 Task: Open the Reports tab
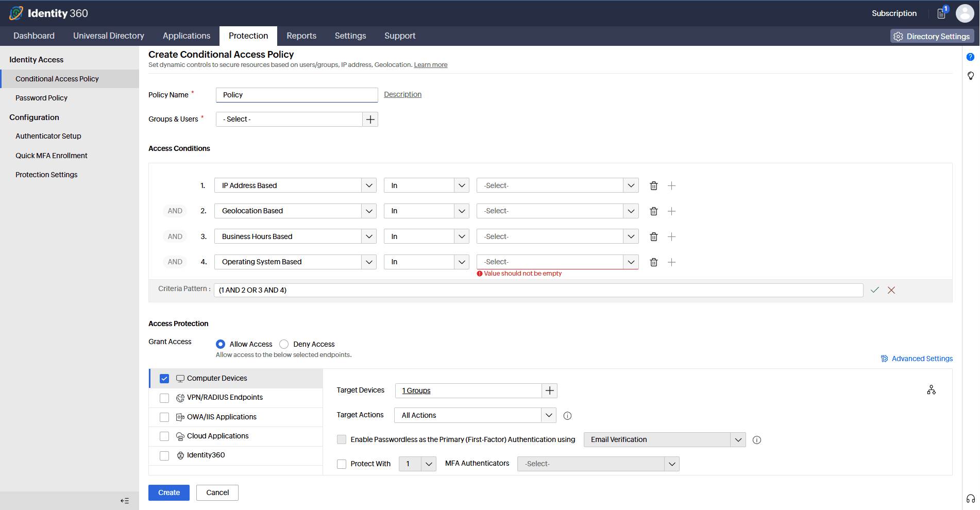(x=301, y=36)
